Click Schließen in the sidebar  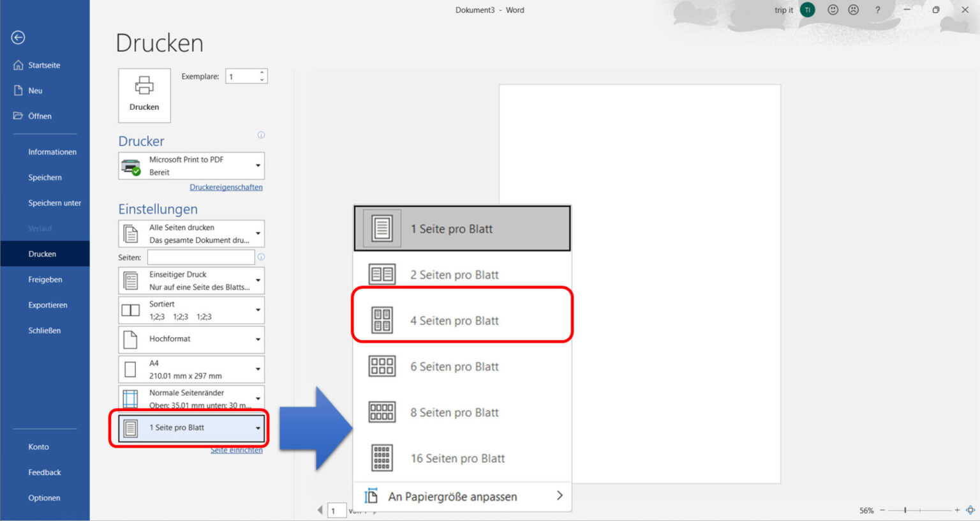(45, 331)
